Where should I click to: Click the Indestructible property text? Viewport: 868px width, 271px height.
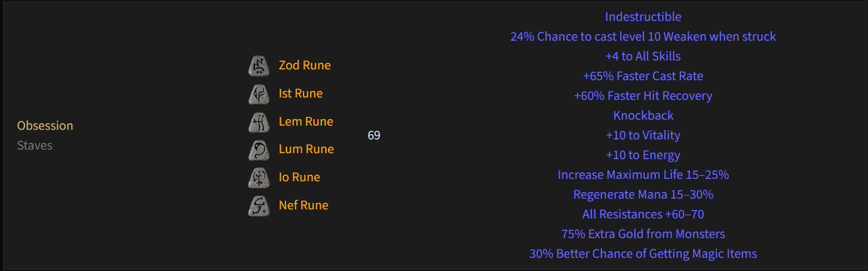point(643,17)
